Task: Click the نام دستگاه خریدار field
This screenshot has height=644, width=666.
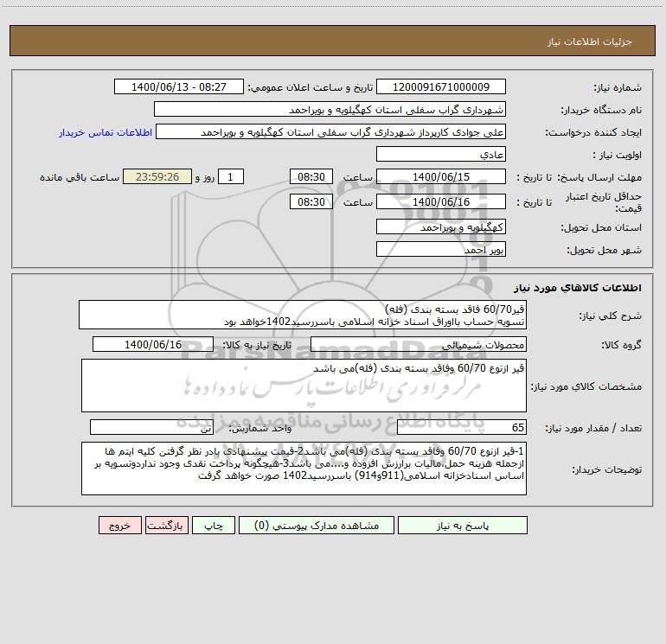Action: [330, 110]
